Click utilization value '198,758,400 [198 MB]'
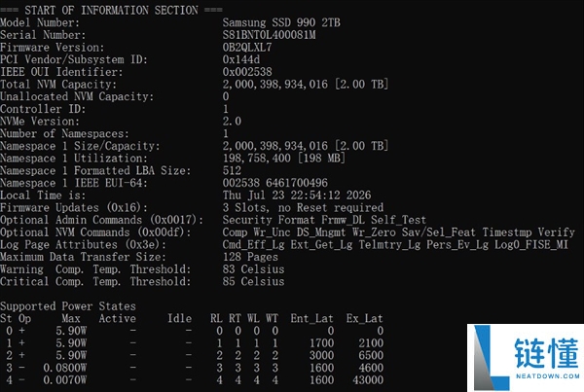Screen dimensions: 584x392 click(284, 158)
